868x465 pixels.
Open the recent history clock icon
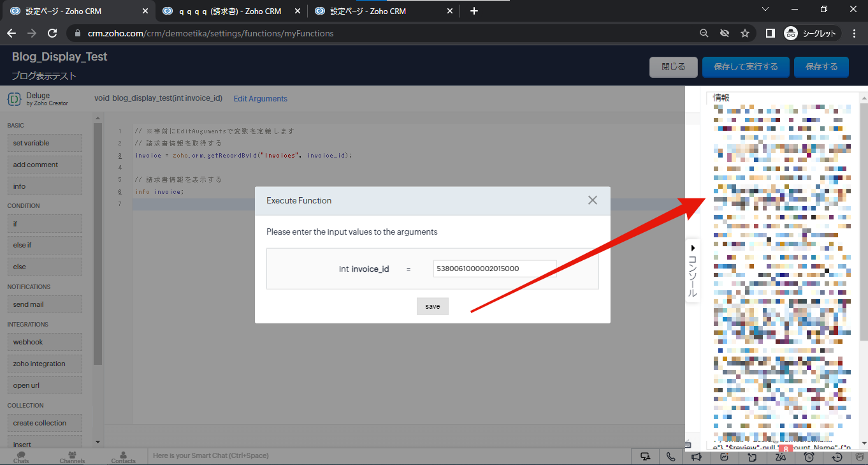click(x=837, y=457)
